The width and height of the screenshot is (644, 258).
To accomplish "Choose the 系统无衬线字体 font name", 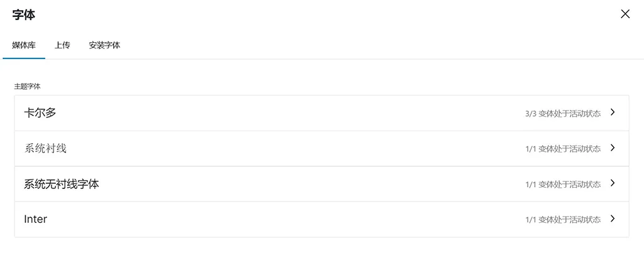I will [62, 184].
